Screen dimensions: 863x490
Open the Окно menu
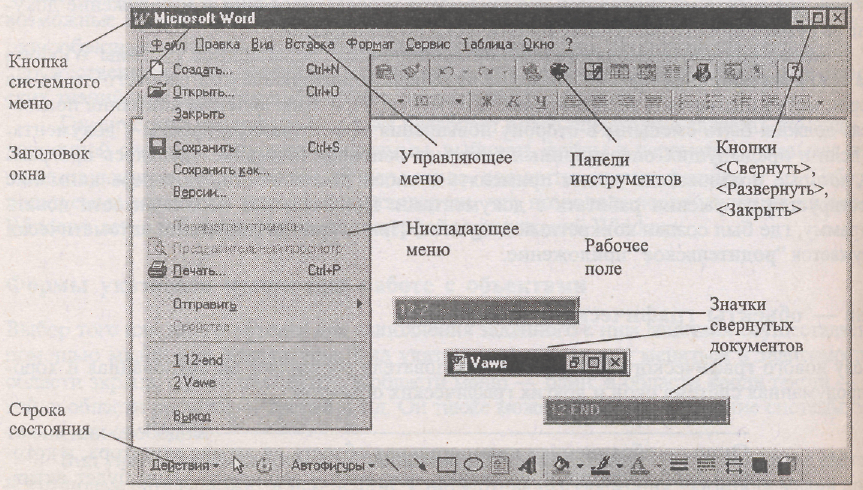tap(538, 44)
